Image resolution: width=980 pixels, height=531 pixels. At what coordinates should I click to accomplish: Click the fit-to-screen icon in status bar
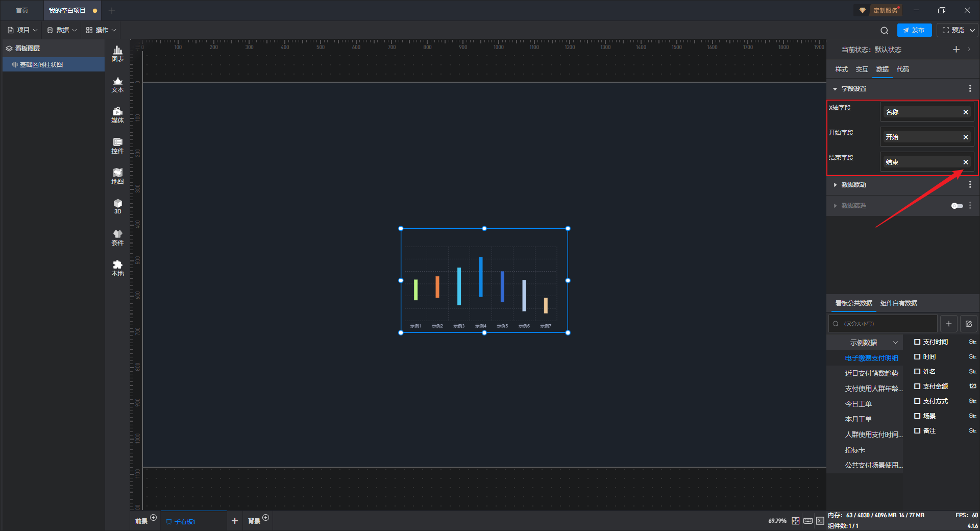tap(796, 521)
